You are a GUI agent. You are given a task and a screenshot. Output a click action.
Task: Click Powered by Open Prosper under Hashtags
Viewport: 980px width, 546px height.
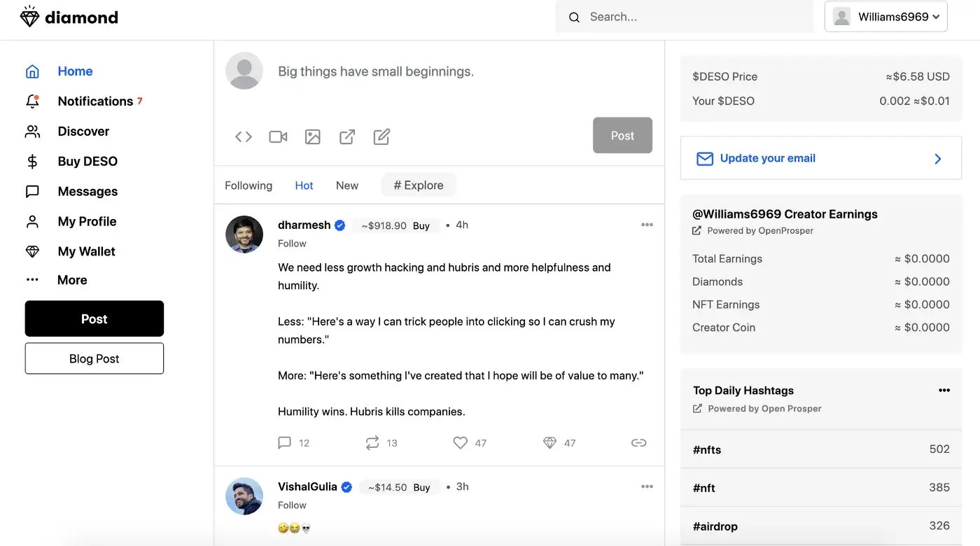(764, 409)
